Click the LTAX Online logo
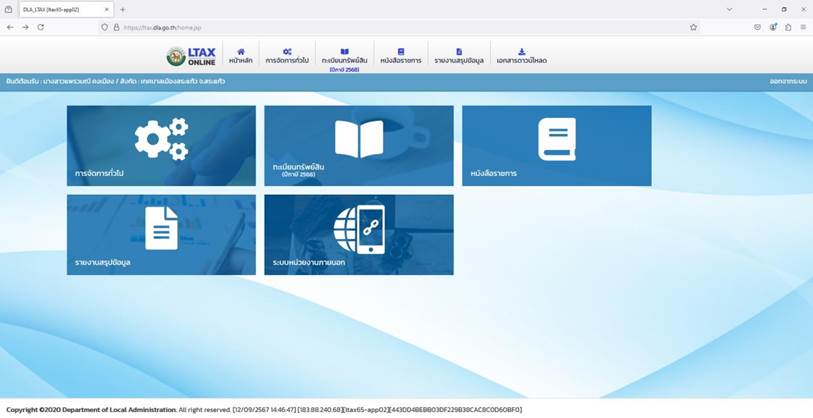 point(191,57)
